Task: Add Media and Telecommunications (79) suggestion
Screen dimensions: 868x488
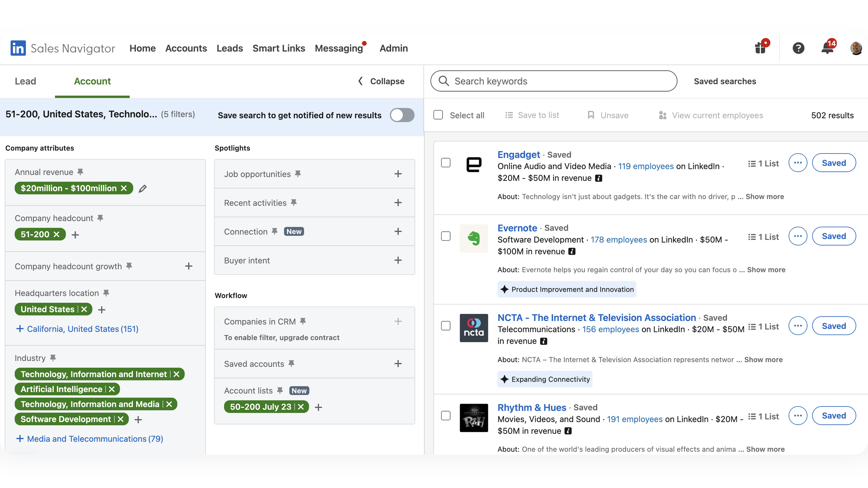Action: [90, 439]
